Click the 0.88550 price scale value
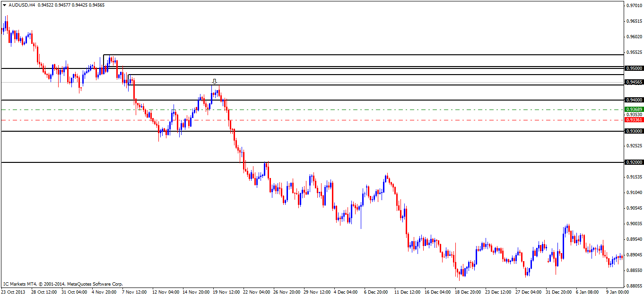 (x=634, y=271)
